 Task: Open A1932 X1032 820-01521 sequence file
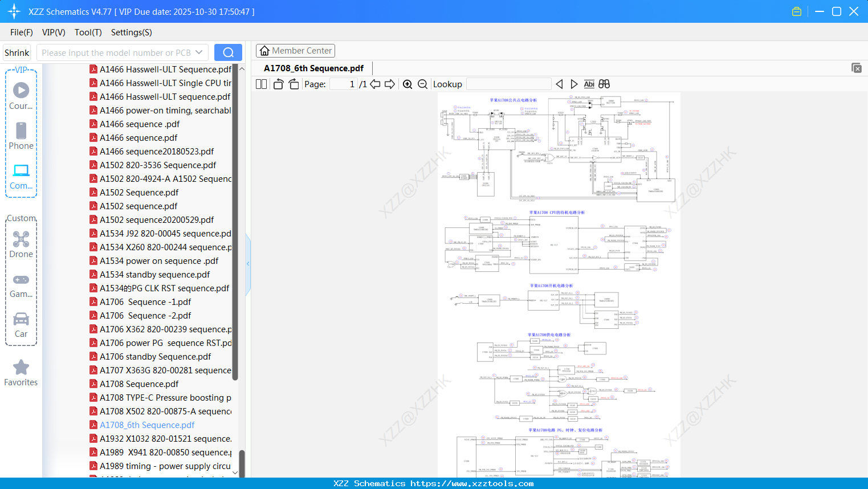click(161, 439)
